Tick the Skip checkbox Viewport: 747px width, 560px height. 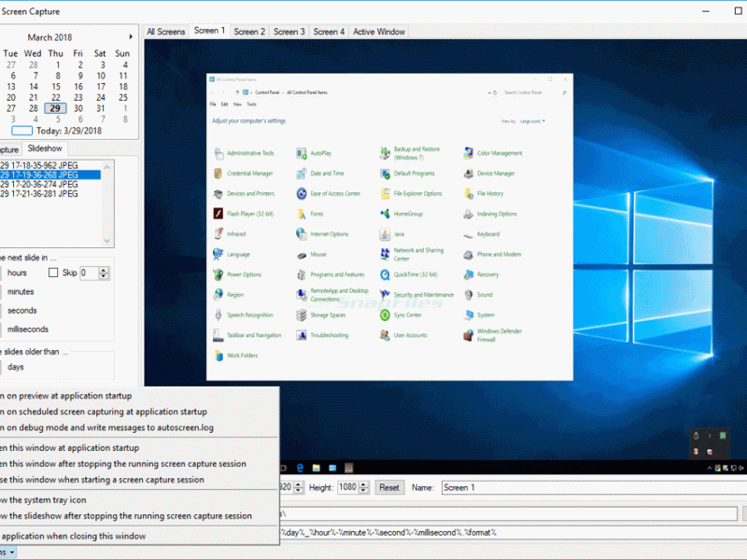point(53,273)
